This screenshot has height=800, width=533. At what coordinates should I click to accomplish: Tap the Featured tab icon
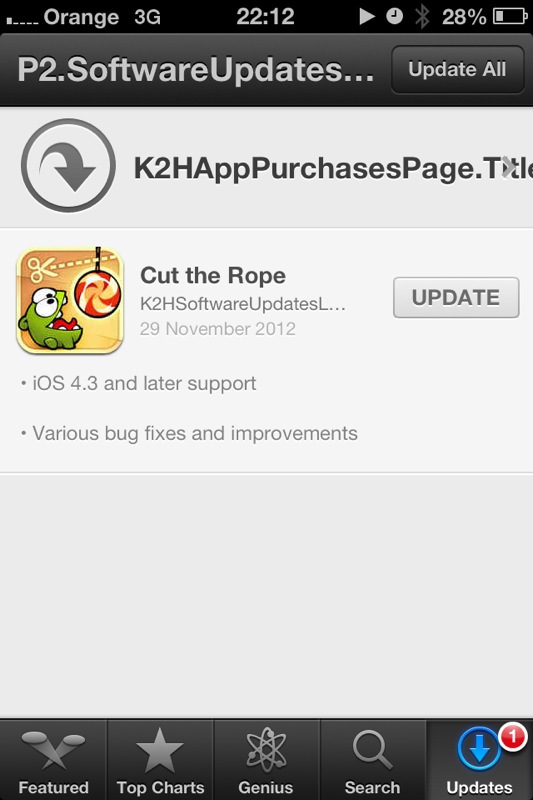(x=53, y=750)
